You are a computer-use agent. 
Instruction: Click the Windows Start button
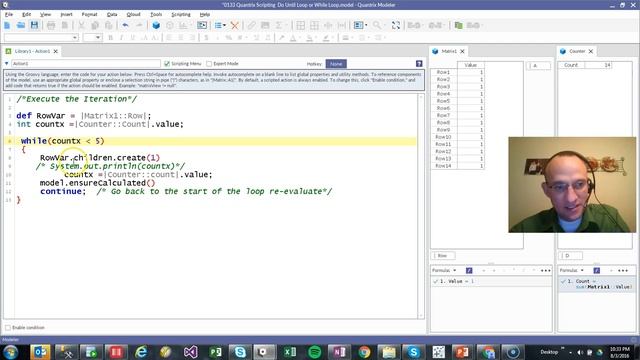[11, 352]
